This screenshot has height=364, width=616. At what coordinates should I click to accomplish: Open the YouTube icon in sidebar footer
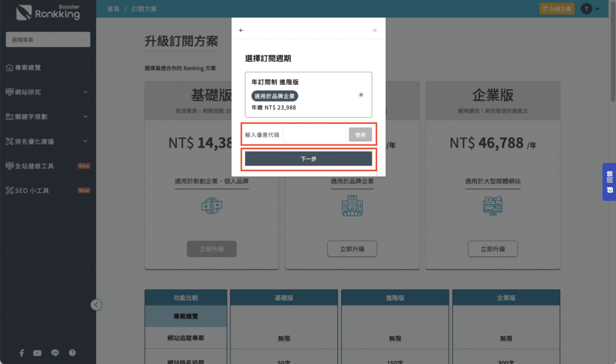(38, 353)
